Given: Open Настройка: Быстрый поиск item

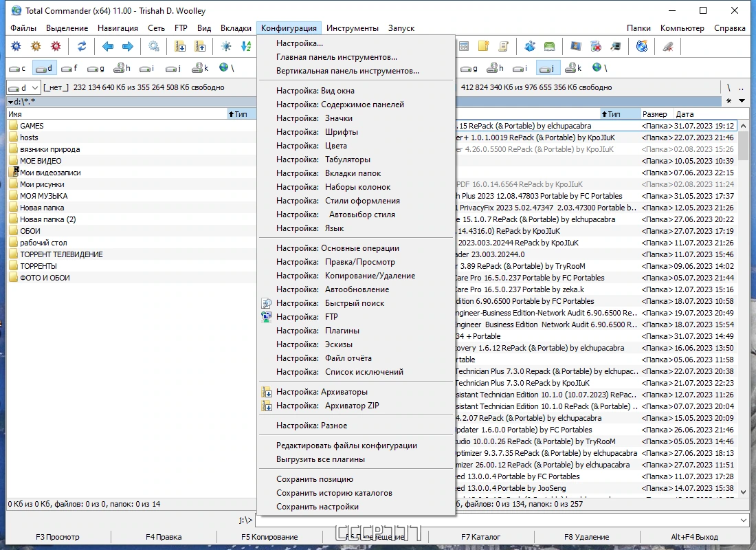Looking at the screenshot, I should click(356, 303).
